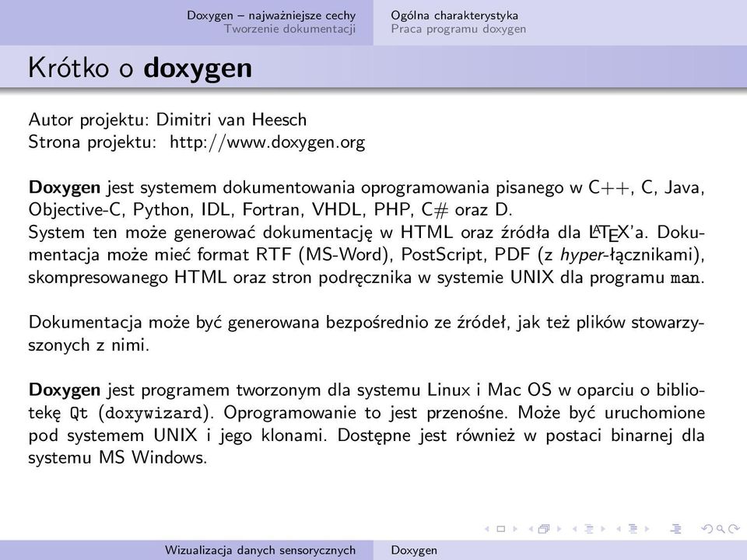Click the previous section arrow in navigation bar
The width and height of the screenshot is (747, 560).
pyautogui.click(x=619, y=529)
